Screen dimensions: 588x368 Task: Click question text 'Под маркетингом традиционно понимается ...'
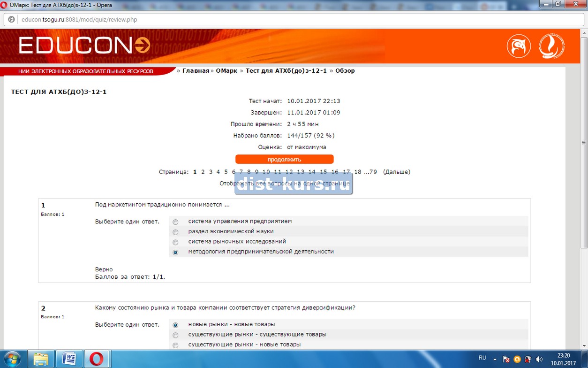point(162,205)
